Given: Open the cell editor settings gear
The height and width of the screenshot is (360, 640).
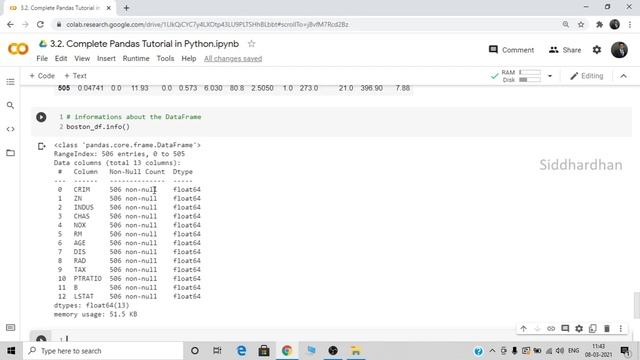Looking at the screenshot, I should click(x=579, y=328).
